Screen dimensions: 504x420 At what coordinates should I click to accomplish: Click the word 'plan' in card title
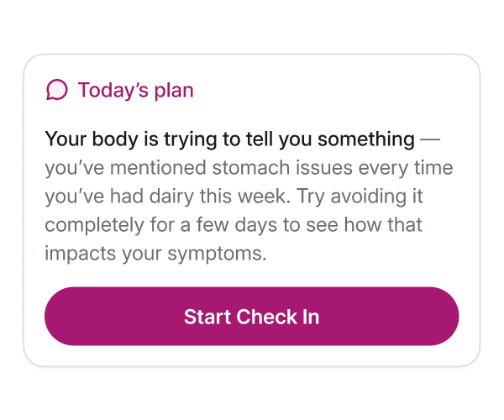click(174, 91)
